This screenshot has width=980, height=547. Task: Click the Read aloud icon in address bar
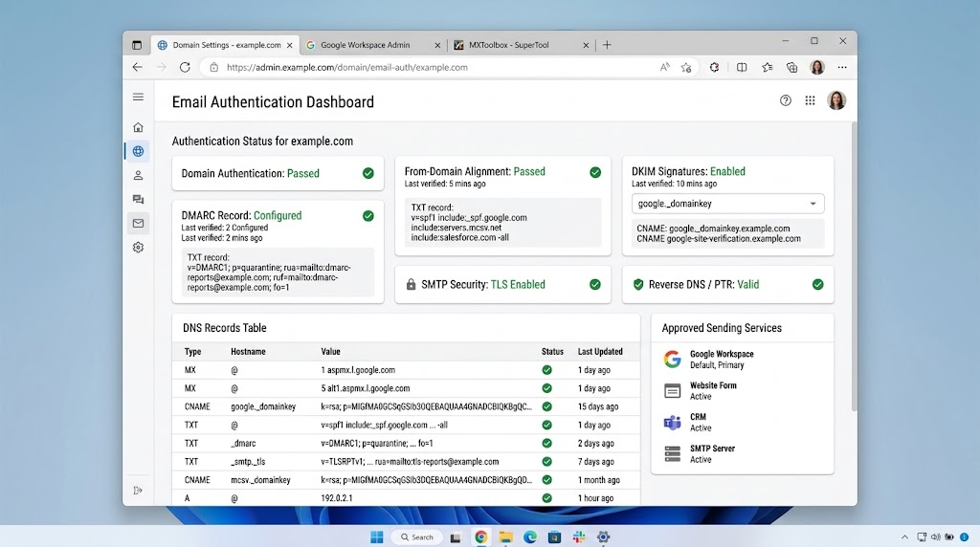(664, 67)
